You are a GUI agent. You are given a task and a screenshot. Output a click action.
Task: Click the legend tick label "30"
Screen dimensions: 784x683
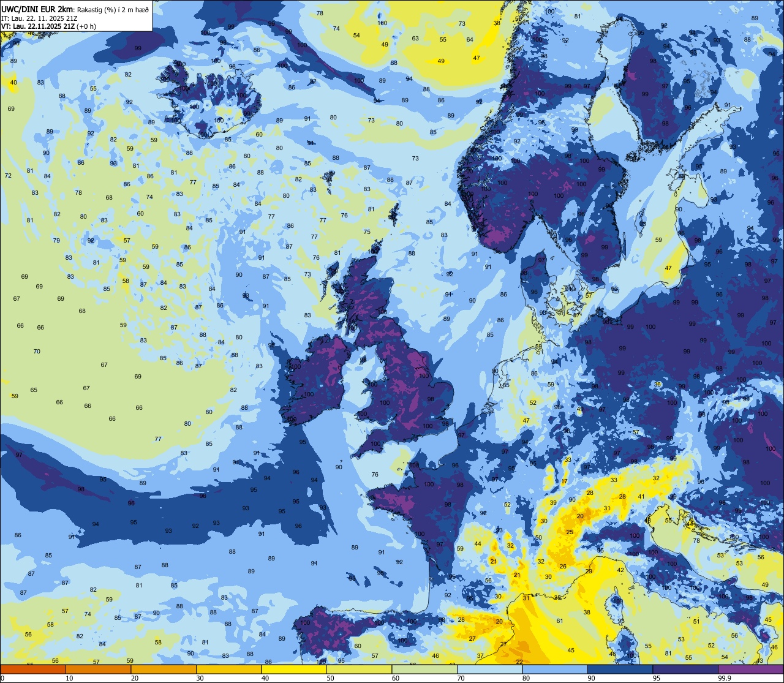tap(200, 678)
